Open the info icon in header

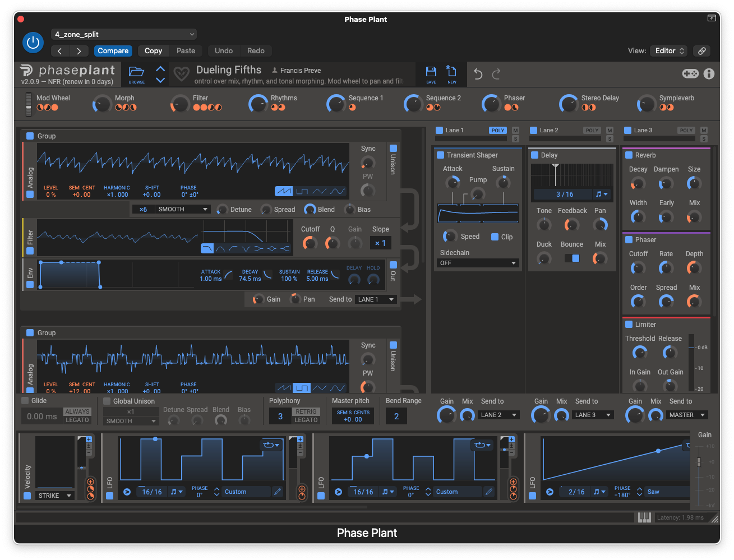[709, 74]
